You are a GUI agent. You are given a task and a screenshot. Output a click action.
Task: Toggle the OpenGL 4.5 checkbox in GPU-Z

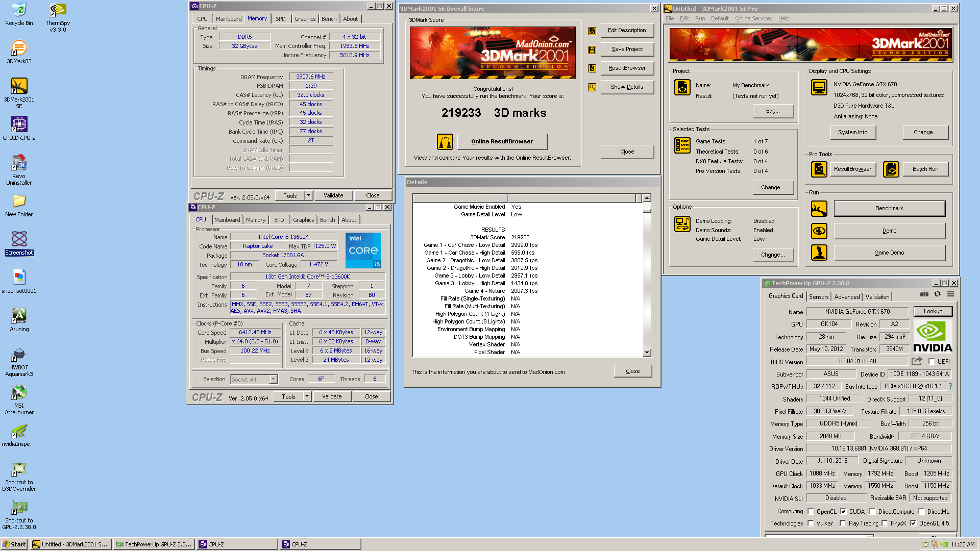(x=913, y=523)
